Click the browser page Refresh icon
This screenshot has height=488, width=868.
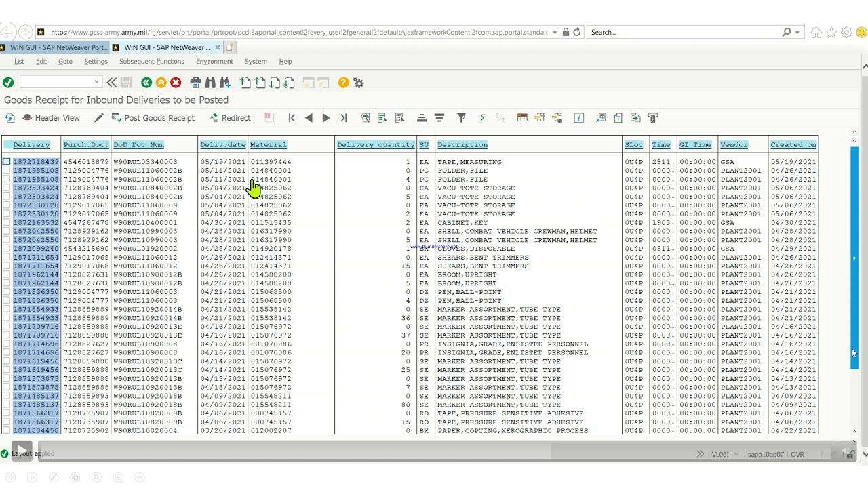[x=577, y=32]
